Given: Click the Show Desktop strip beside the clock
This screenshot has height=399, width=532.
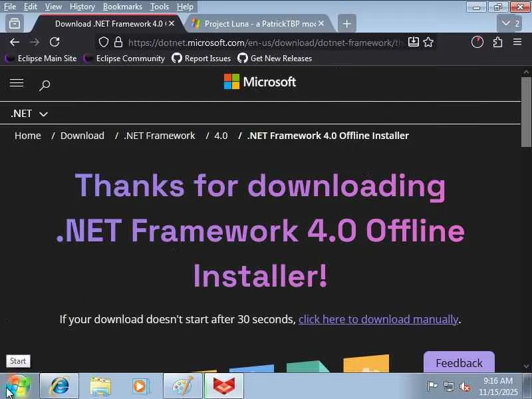Looking at the screenshot, I should click(x=528, y=386).
